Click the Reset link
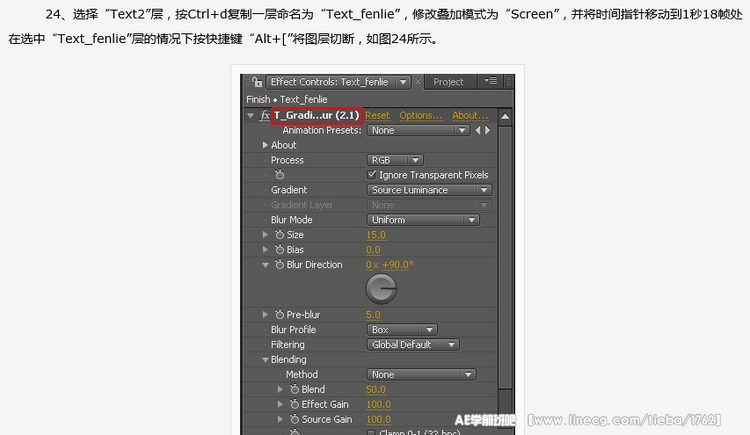Screen dimensions: 750x435 point(377,115)
